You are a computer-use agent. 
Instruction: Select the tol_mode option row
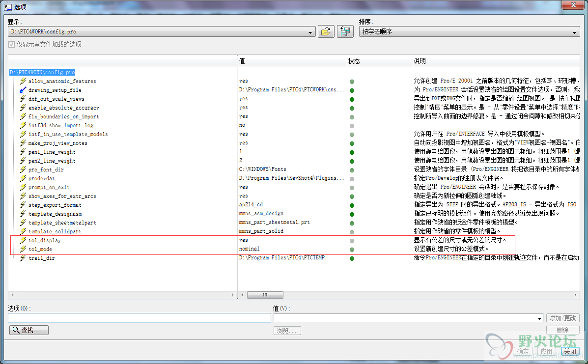40,249
